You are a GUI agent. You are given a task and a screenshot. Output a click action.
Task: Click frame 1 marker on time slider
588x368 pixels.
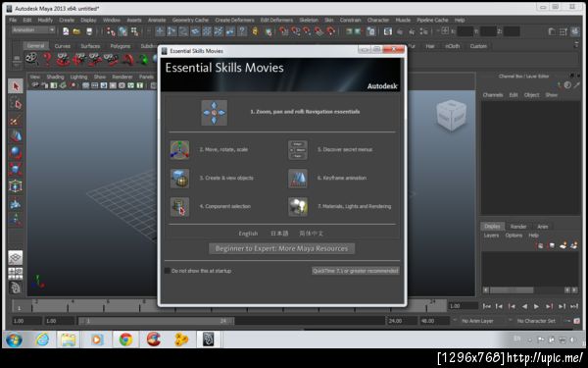pos(20,308)
